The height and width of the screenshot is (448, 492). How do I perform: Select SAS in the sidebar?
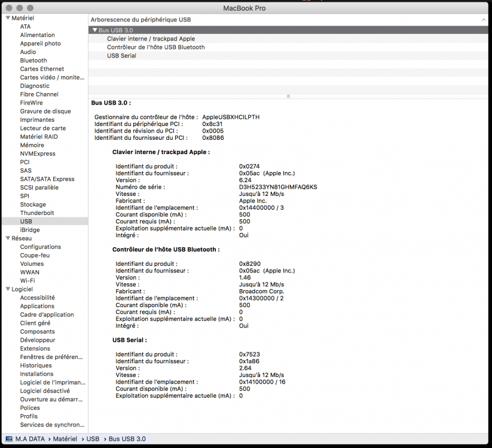click(x=26, y=171)
